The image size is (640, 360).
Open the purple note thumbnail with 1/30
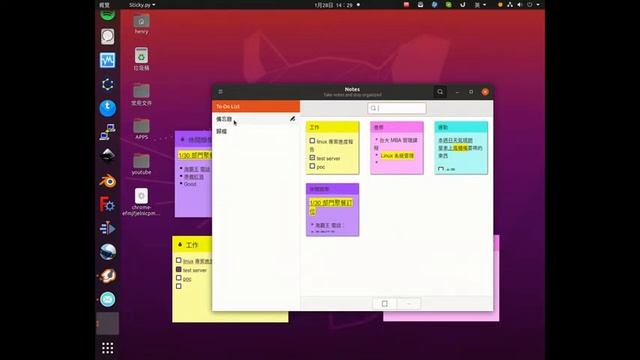tap(333, 210)
